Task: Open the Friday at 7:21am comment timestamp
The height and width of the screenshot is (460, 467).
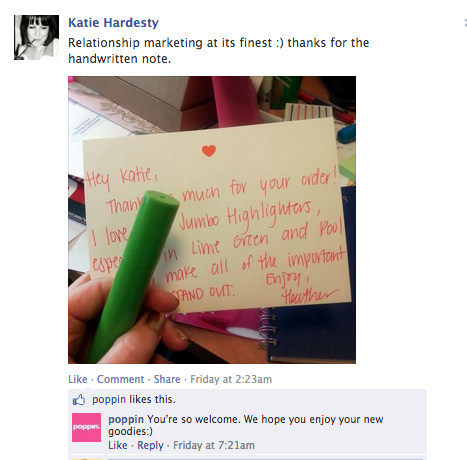Action: 214,445
